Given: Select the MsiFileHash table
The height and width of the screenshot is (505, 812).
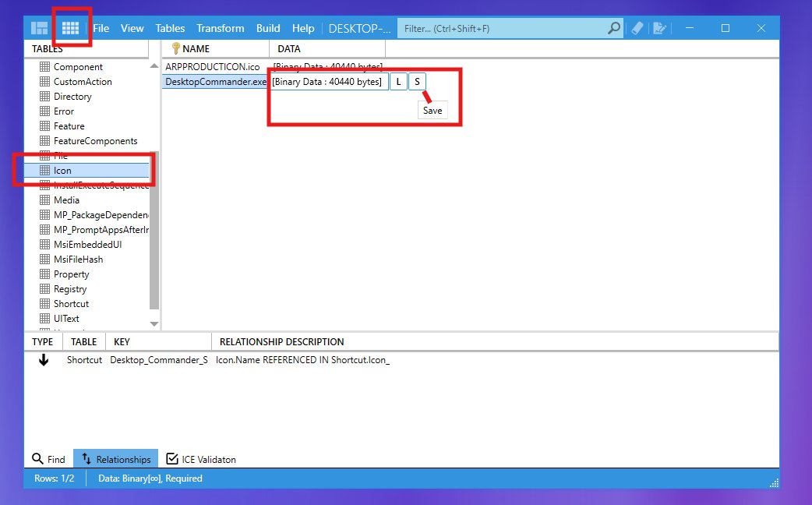Looking at the screenshot, I should tap(78, 260).
